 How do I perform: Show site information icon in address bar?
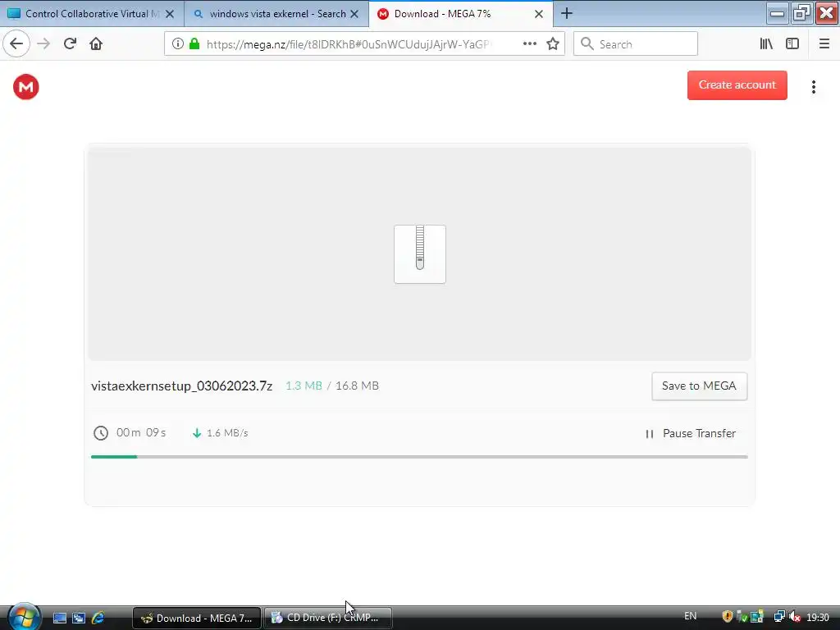[x=178, y=44]
